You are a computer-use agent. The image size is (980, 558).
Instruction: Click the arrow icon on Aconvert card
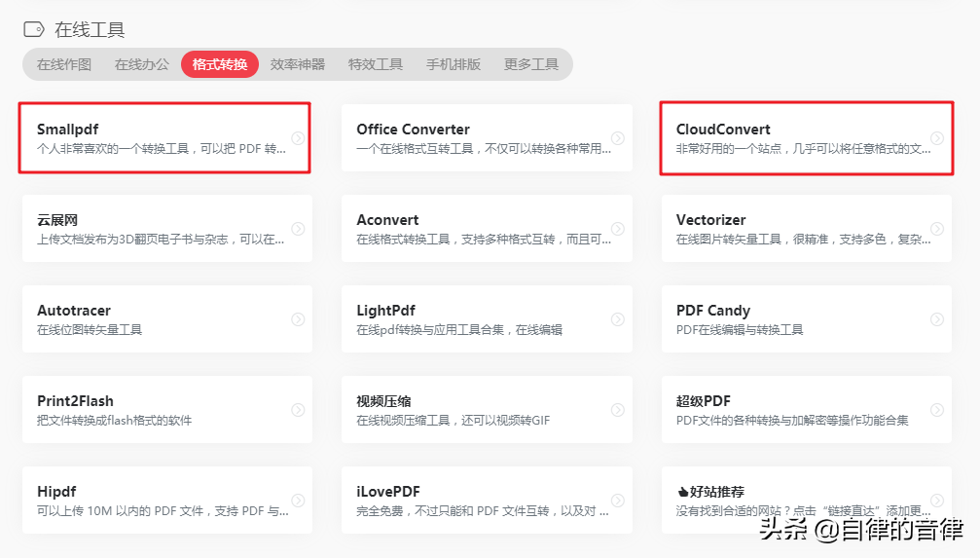[618, 228]
